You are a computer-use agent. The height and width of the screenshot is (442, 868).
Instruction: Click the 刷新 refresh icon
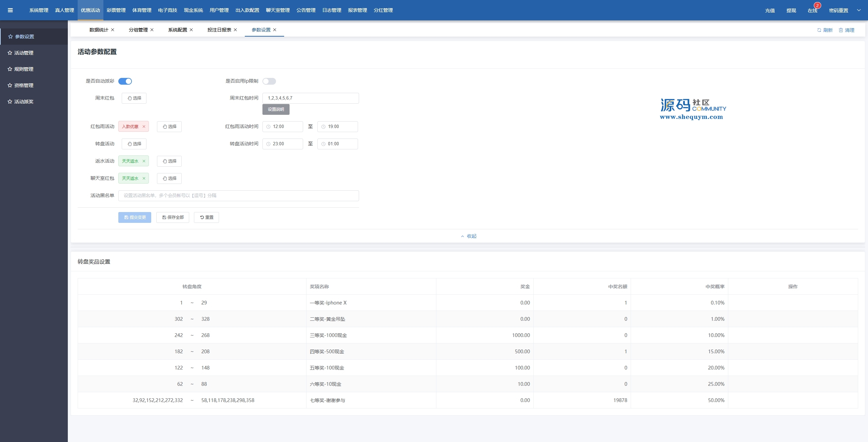click(819, 30)
